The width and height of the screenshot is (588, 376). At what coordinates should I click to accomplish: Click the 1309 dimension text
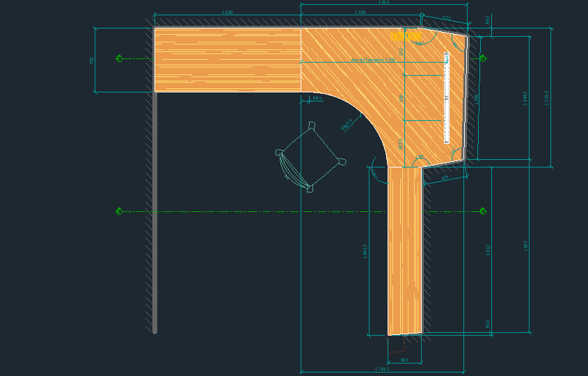coord(360,13)
